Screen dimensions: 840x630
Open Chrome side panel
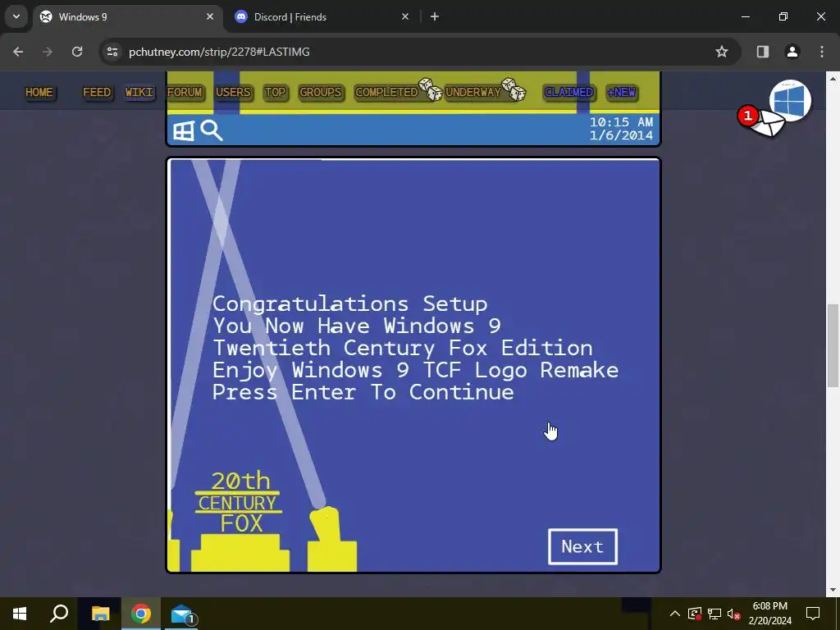coord(763,52)
